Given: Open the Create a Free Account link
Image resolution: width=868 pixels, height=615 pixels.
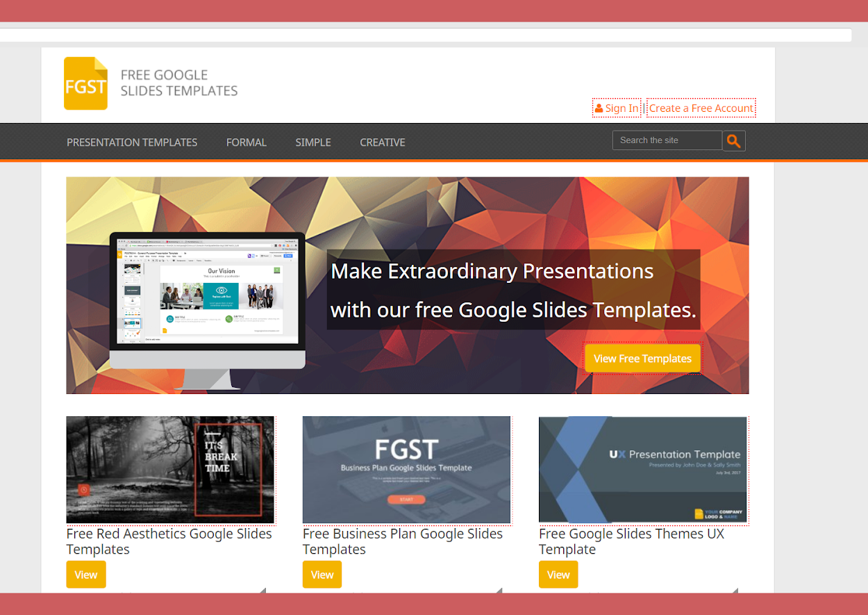Looking at the screenshot, I should coord(701,108).
